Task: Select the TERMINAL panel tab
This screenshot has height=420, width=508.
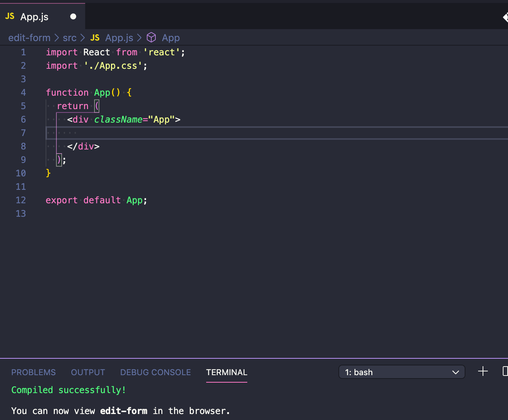Action: click(x=227, y=372)
